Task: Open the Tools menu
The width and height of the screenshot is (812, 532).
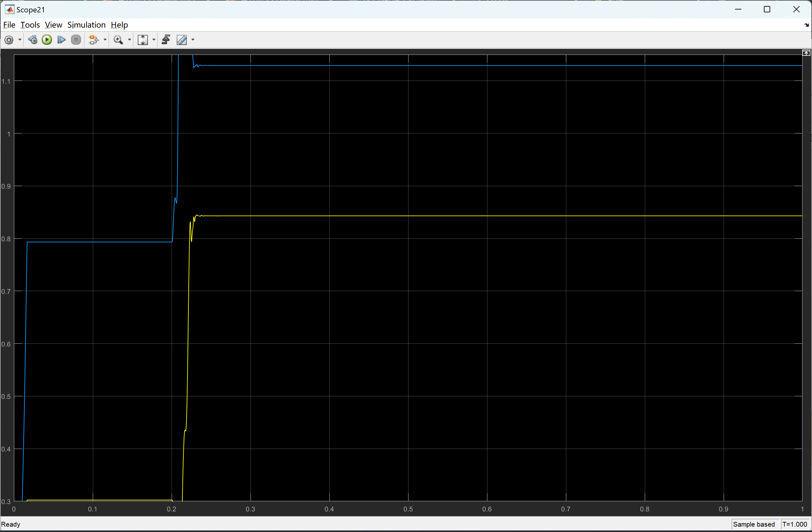Action: tap(30, 25)
